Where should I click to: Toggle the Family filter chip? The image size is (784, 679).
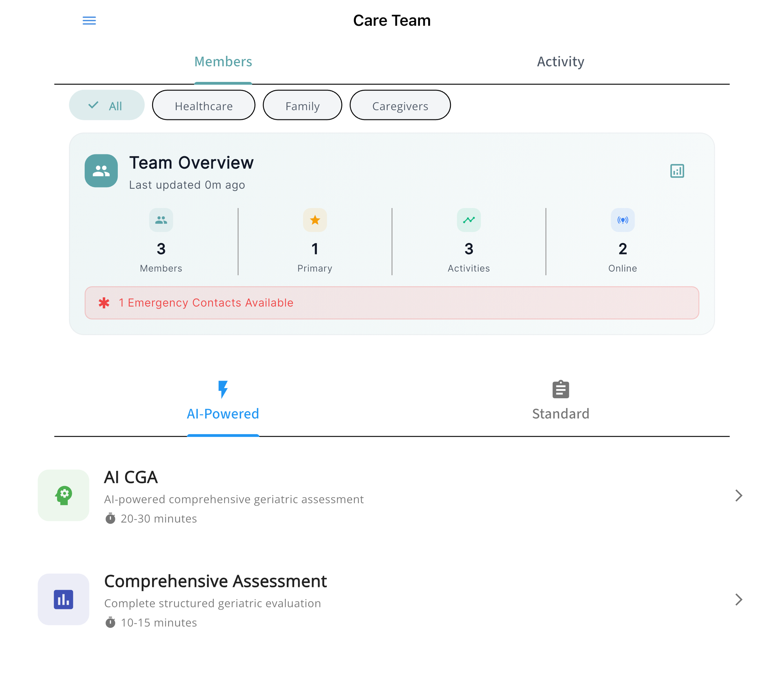click(302, 105)
